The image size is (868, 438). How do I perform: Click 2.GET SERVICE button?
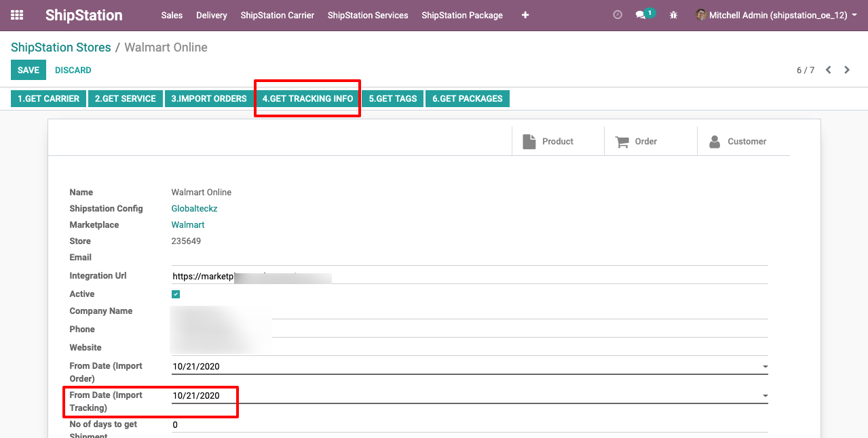(126, 98)
